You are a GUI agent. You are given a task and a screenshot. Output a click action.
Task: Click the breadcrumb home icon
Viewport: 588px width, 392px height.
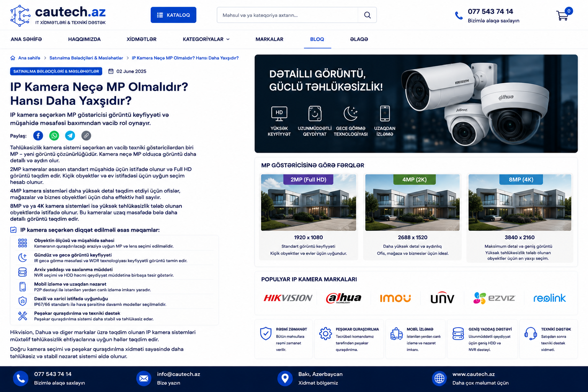13,58
